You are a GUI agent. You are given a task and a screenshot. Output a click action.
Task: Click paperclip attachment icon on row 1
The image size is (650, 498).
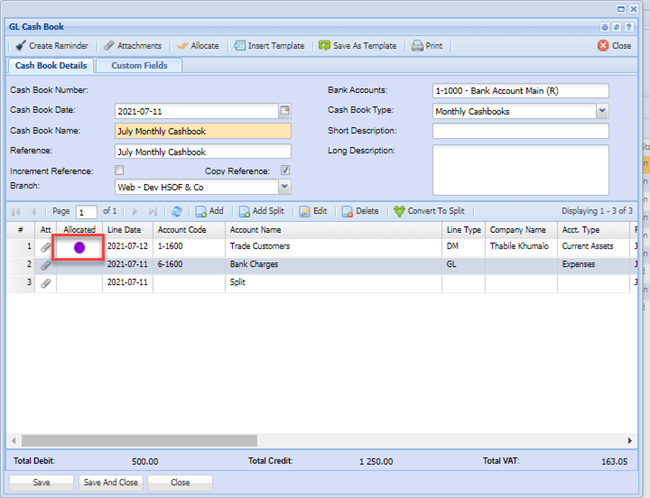46,246
